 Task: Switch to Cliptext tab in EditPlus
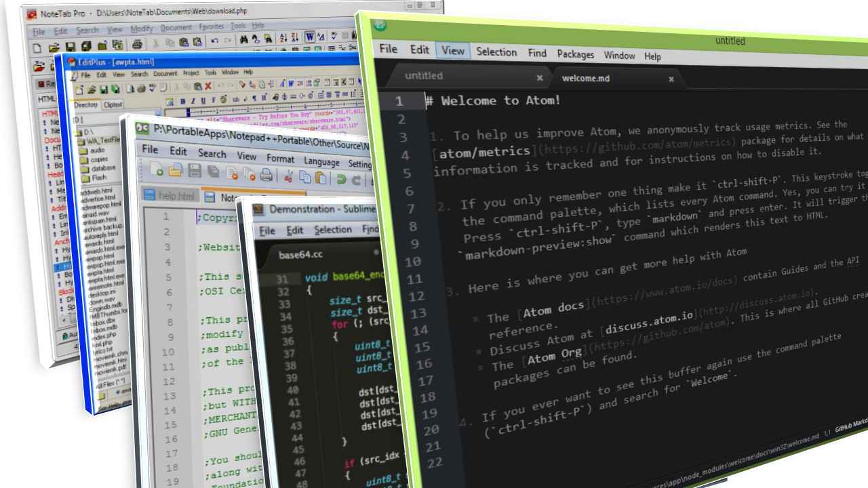tap(113, 104)
